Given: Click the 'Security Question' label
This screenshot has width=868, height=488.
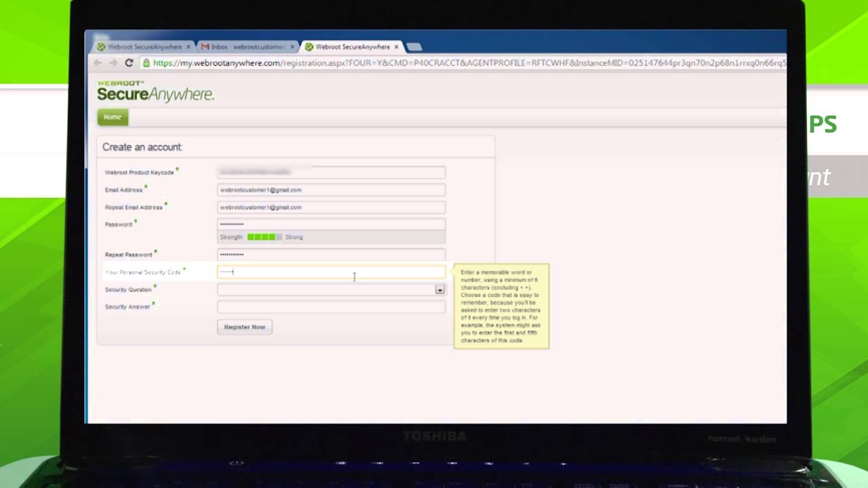Looking at the screenshot, I should (128, 289).
